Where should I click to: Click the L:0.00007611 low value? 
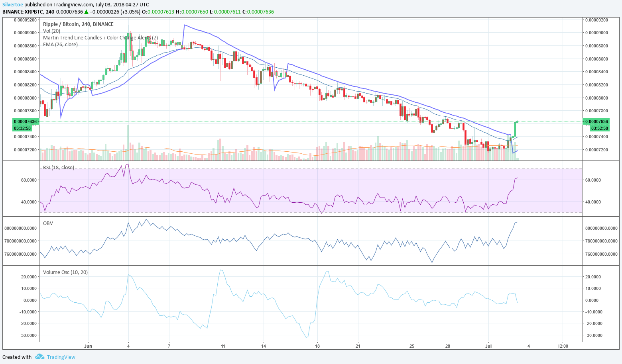[x=225, y=12]
